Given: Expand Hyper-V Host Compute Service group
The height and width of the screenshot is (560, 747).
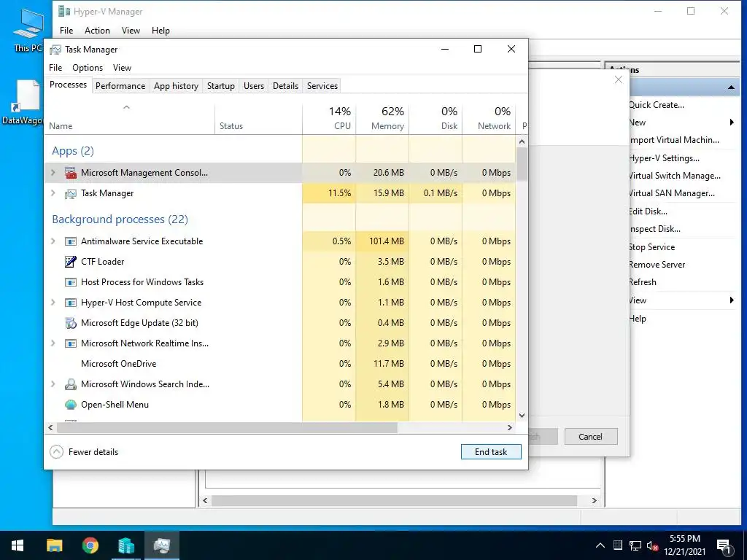Looking at the screenshot, I should (53, 303).
